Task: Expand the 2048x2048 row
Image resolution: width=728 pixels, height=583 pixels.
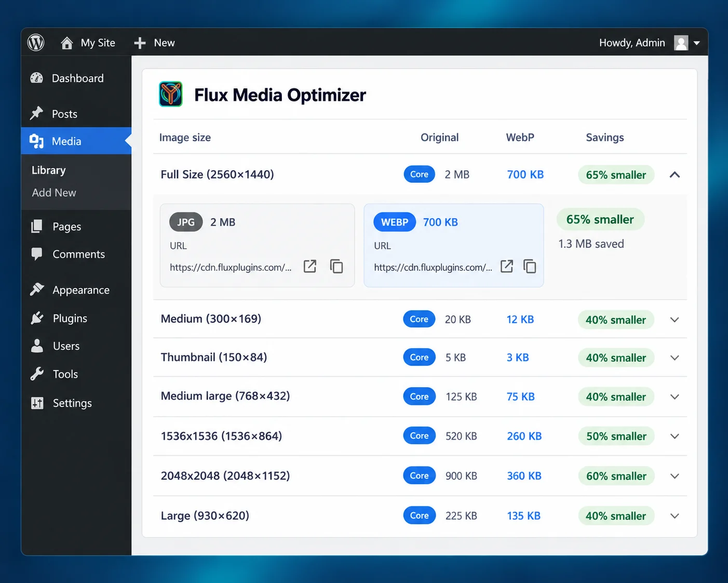Action: point(675,476)
